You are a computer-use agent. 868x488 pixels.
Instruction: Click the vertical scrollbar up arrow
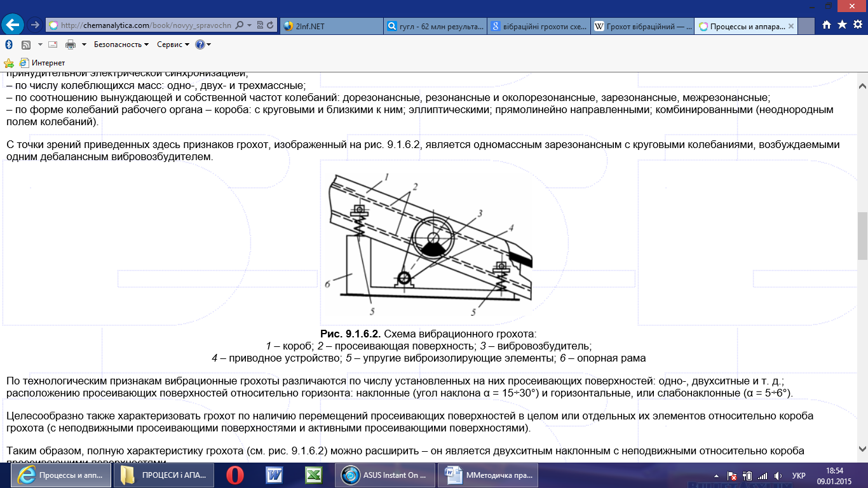[x=862, y=85]
